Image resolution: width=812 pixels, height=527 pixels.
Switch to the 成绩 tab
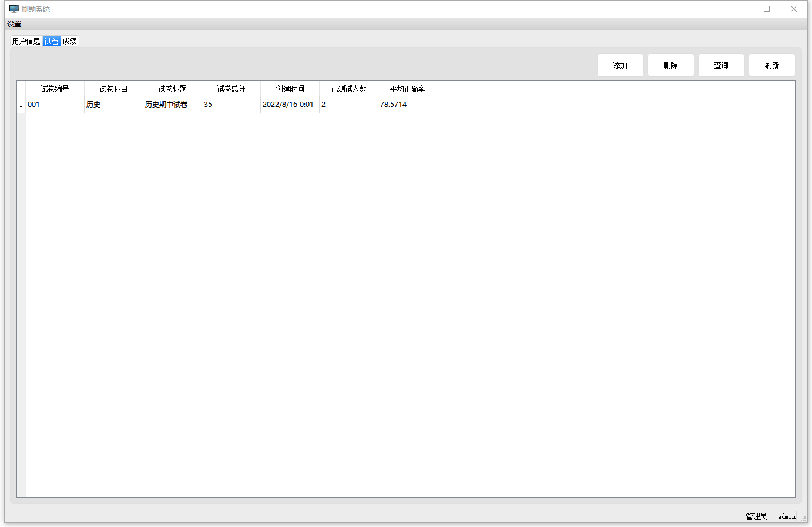[70, 41]
